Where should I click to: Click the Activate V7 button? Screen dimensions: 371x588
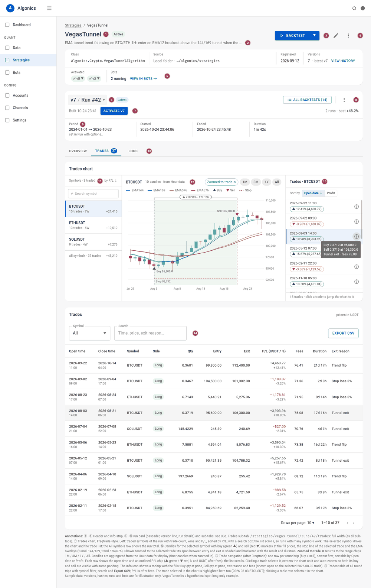(x=114, y=111)
